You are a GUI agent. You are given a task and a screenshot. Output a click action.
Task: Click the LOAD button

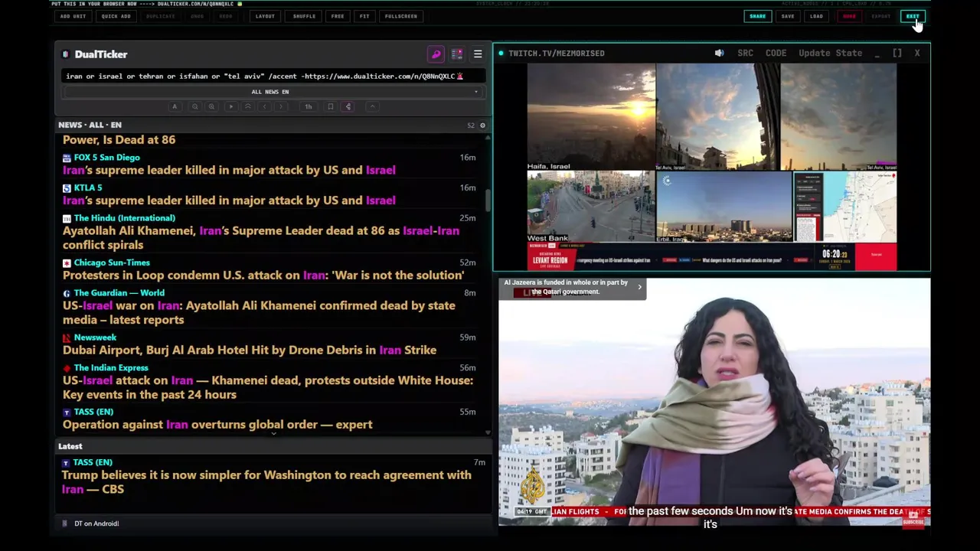817,16
